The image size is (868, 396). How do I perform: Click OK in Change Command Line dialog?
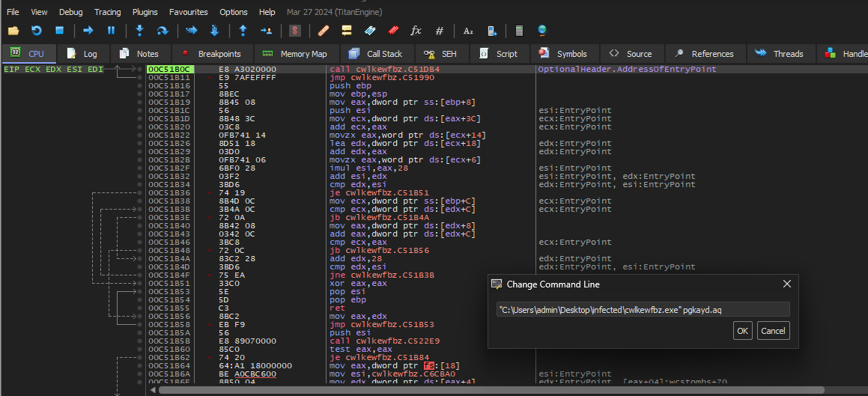click(742, 331)
